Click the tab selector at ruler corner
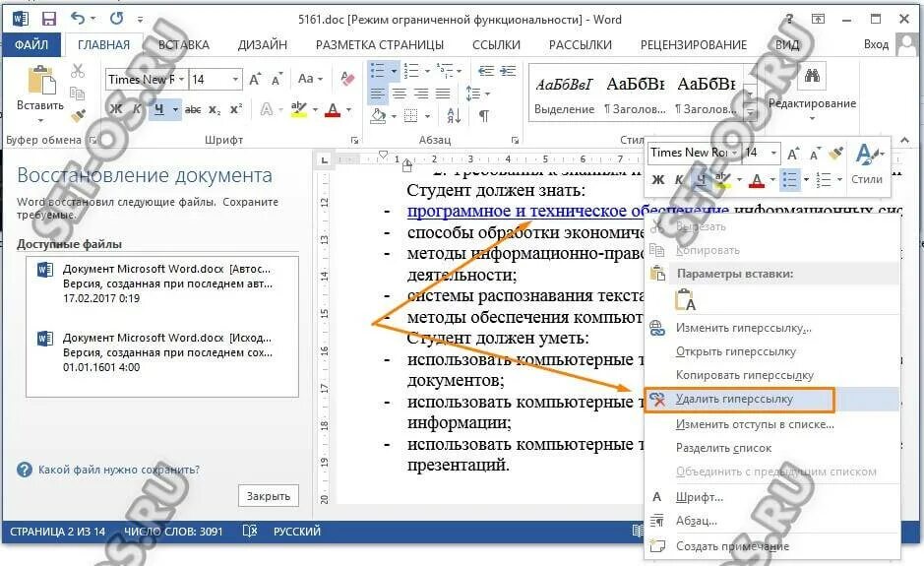The height and width of the screenshot is (566, 924). pos(324,159)
